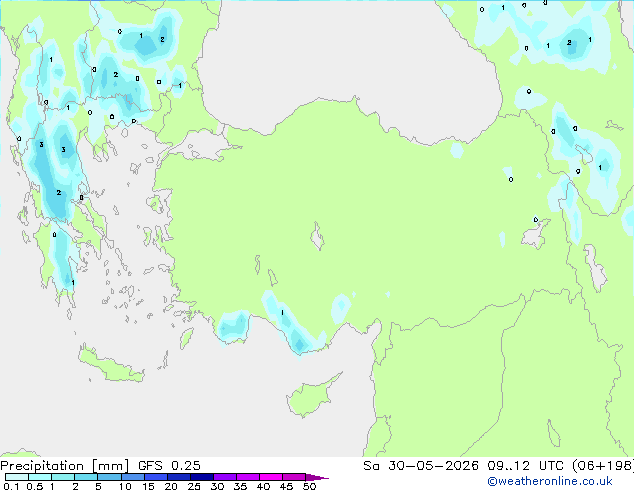Click the 25–30 mm navy legend swatch
The height and width of the screenshot is (490, 634).
pyautogui.click(x=201, y=477)
